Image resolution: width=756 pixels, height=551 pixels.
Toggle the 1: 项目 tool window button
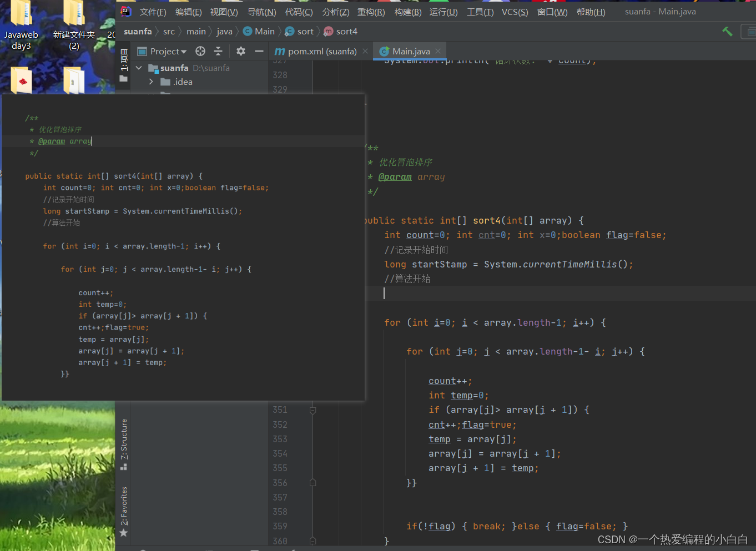coord(124,65)
